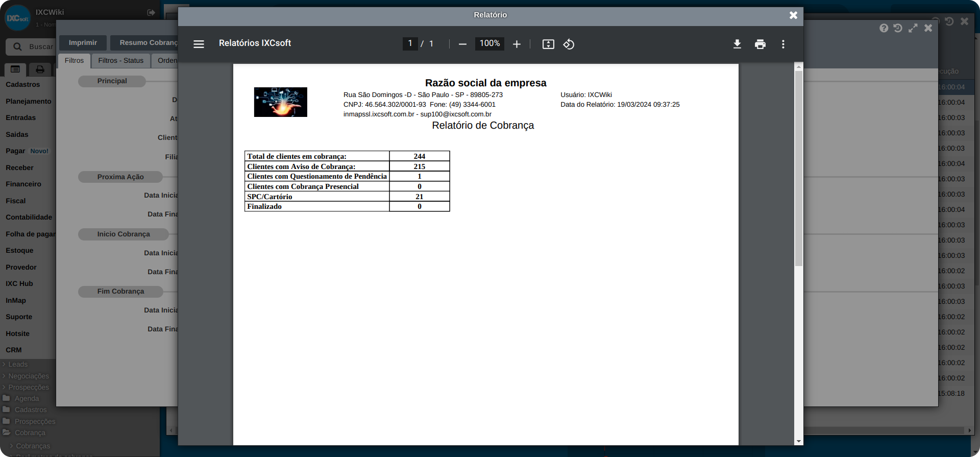Viewport: 980px width, 457px height.
Task: Click the 'SPC/Cartório' table row label
Action: (x=269, y=197)
